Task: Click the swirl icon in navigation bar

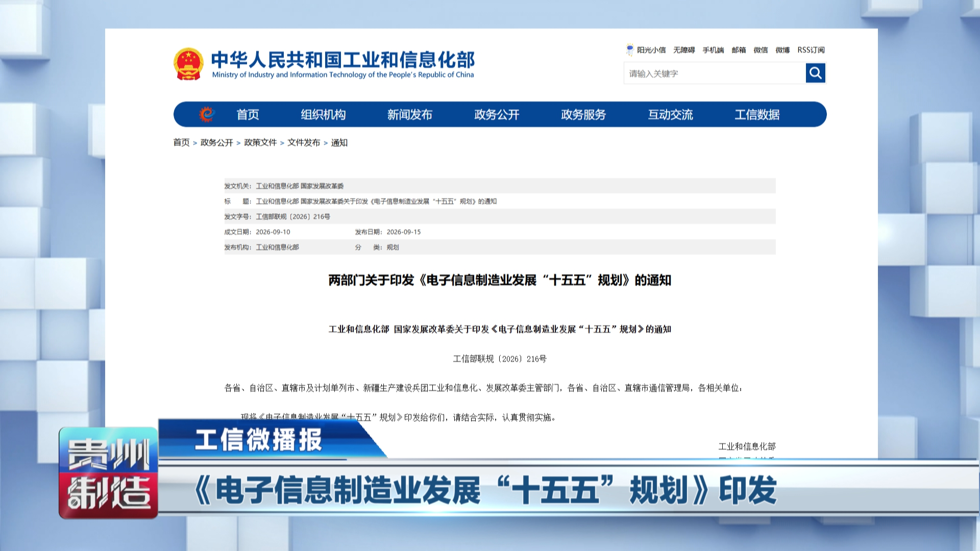Action: tap(207, 114)
